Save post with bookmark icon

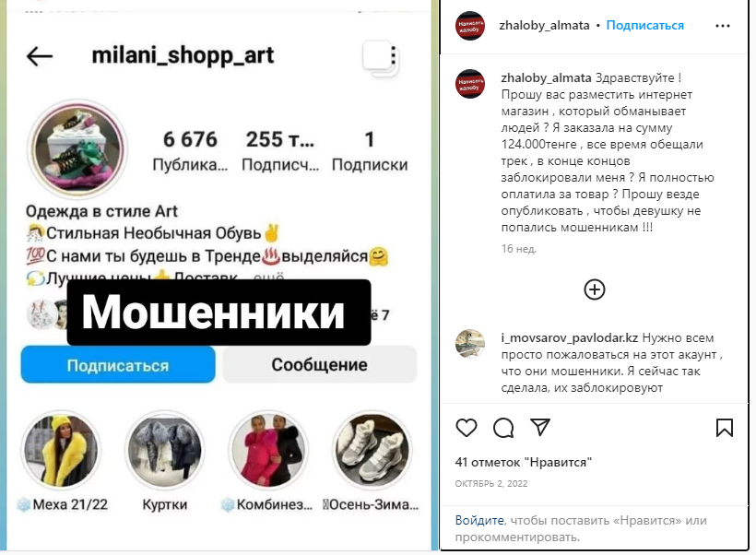tap(724, 428)
